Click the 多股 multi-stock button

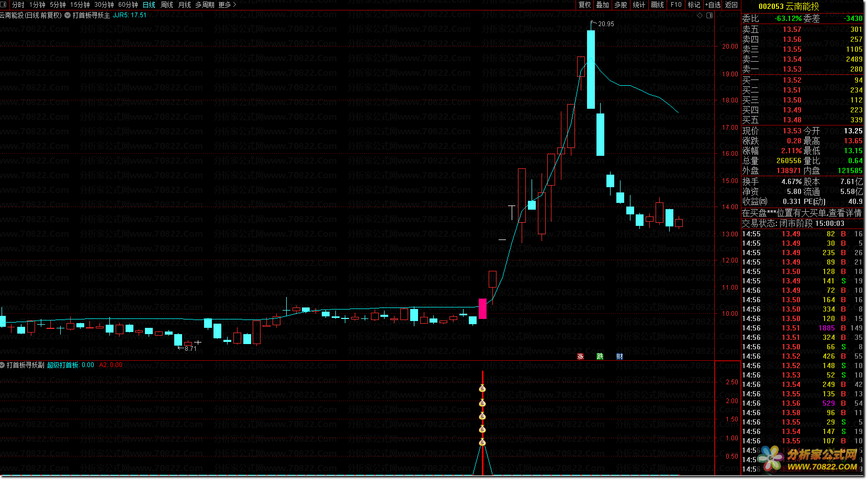(x=621, y=5)
